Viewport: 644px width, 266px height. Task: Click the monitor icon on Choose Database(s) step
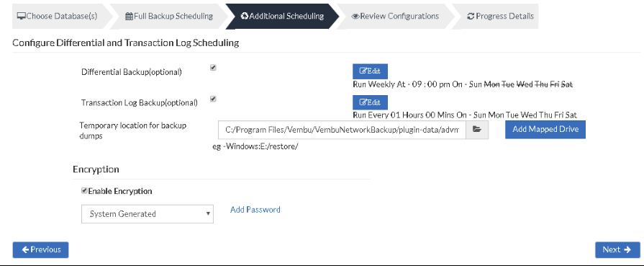22,17
